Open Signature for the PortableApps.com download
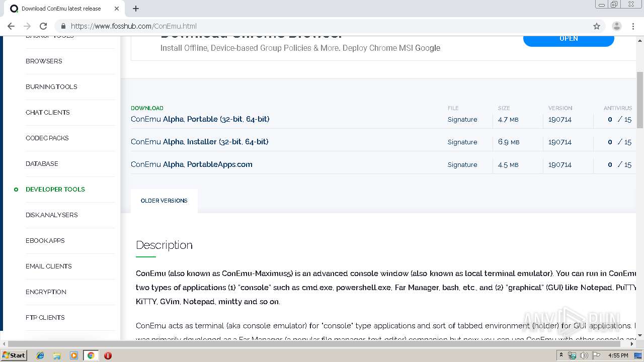Screen dimensions: 644x362 point(462,165)
